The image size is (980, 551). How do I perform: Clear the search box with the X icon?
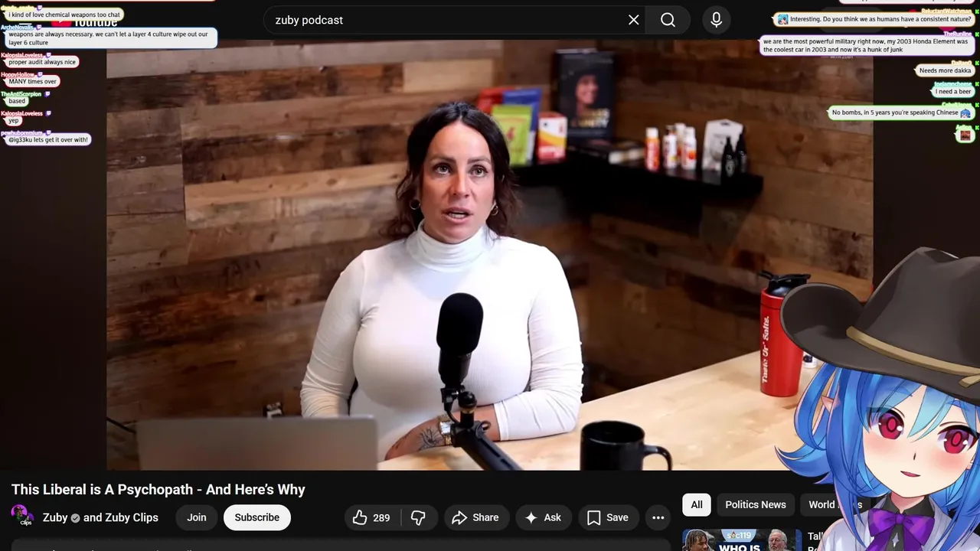pyautogui.click(x=634, y=20)
